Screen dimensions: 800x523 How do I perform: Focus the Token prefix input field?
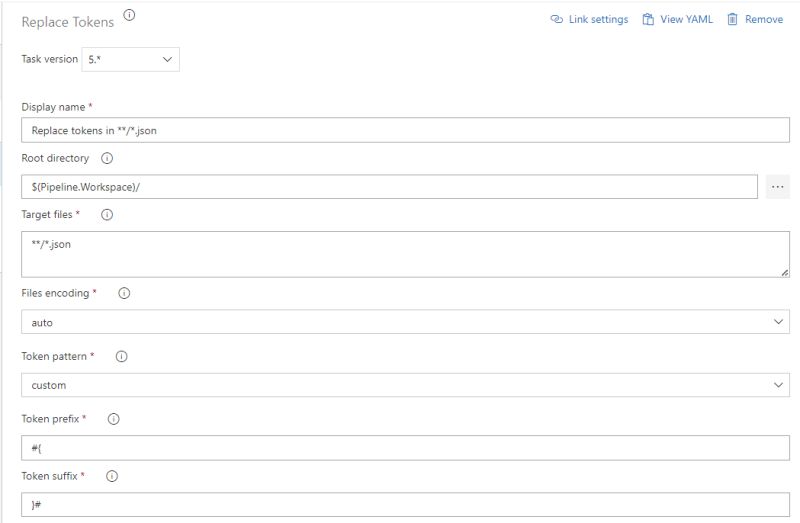pos(405,448)
